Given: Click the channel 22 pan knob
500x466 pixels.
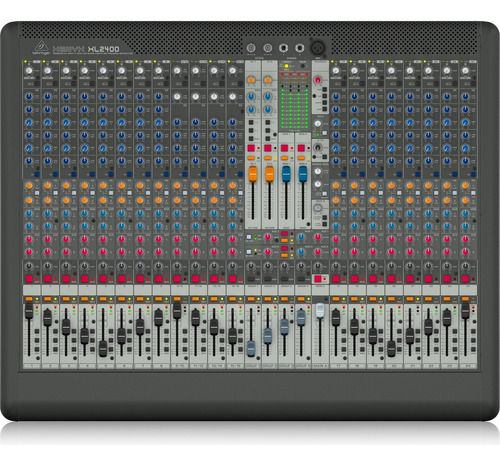Looking at the screenshot, I should click(428, 266).
